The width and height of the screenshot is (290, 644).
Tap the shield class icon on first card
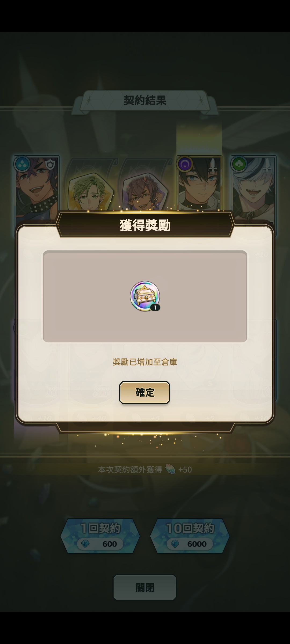pos(50,165)
